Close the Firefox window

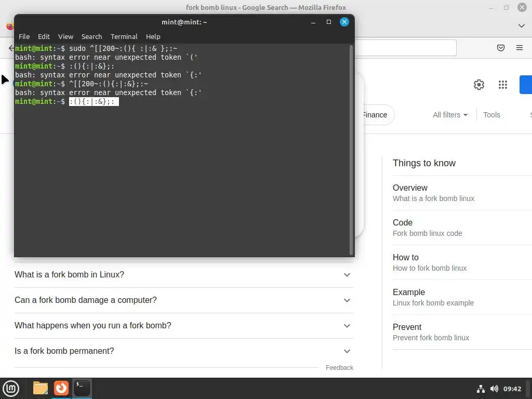[x=522, y=7]
